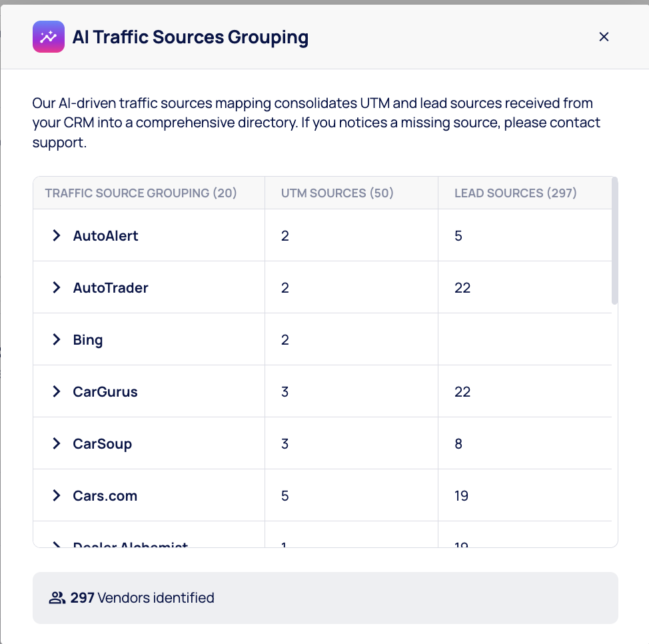Click Cars.com UTM sources count 5
The image size is (649, 644).
(285, 496)
